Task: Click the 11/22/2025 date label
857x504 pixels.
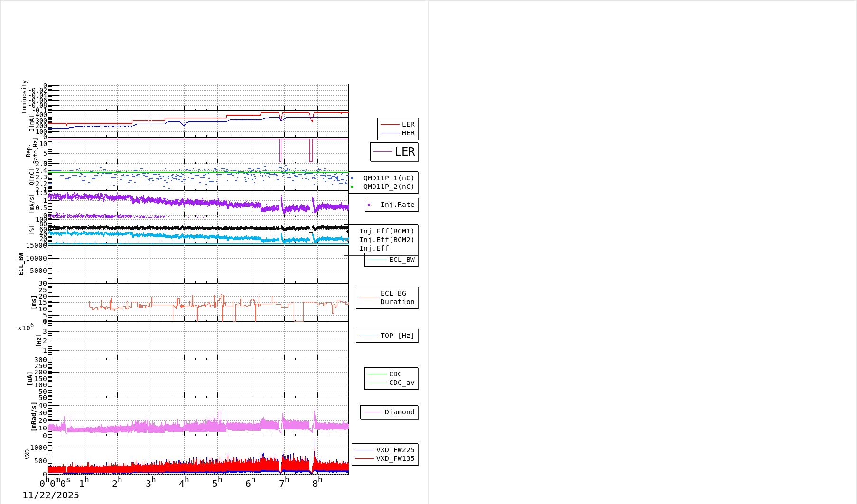Action: pos(51,495)
